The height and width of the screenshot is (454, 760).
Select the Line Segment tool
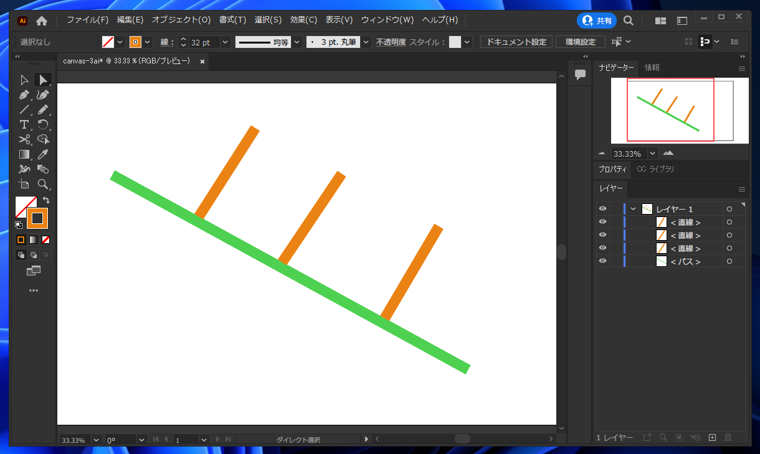(x=24, y=110)
